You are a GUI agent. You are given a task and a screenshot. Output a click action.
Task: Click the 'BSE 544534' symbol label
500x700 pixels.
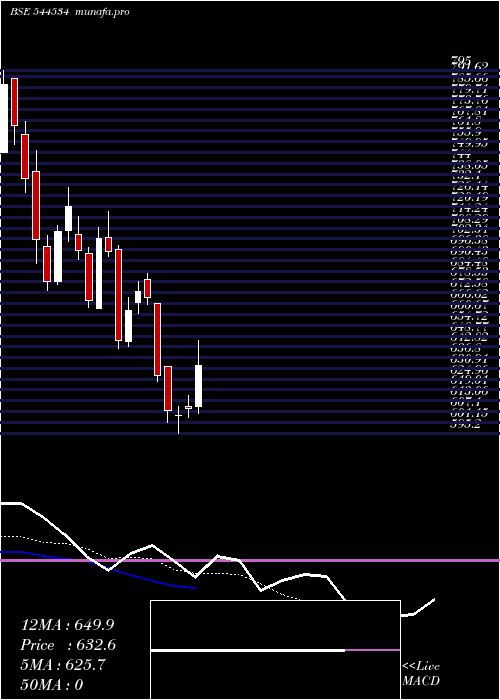click(39, 12)
